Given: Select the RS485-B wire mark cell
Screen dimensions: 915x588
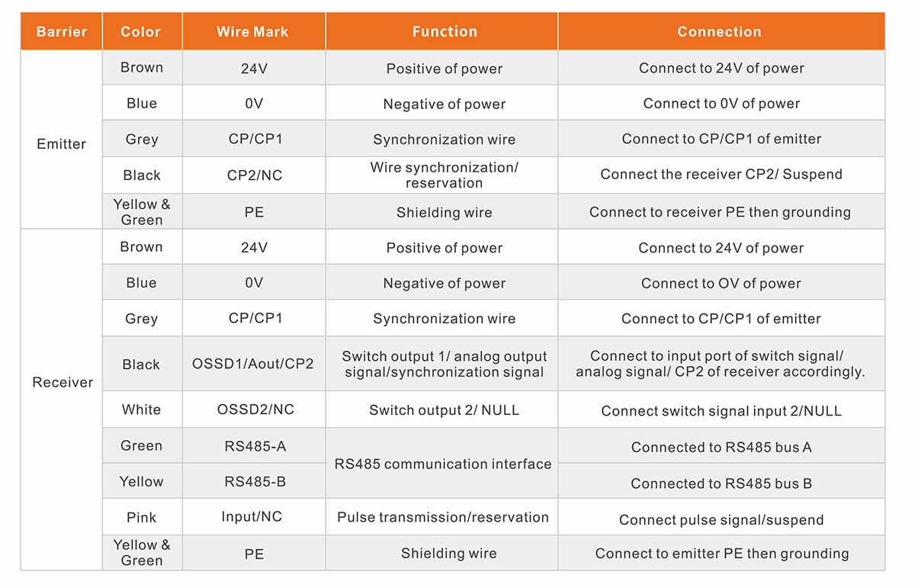Looking at the screenshot, I should (x=255, y=482).
